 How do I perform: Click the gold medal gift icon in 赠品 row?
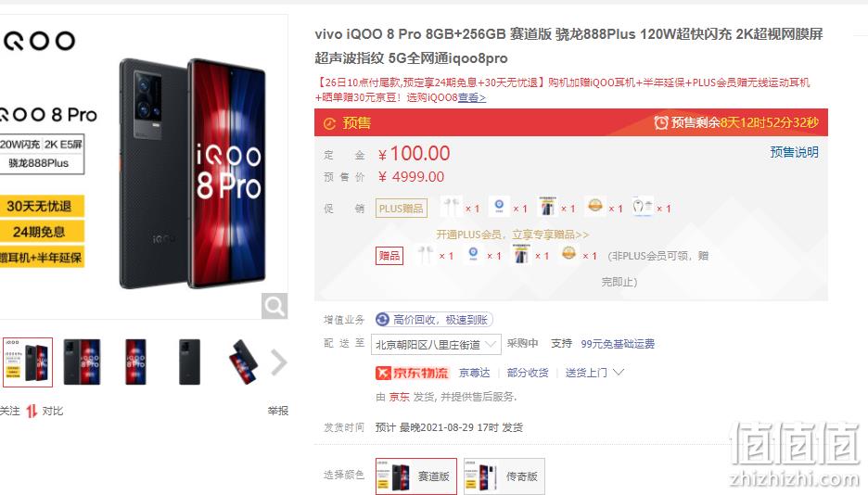(568, 254)
